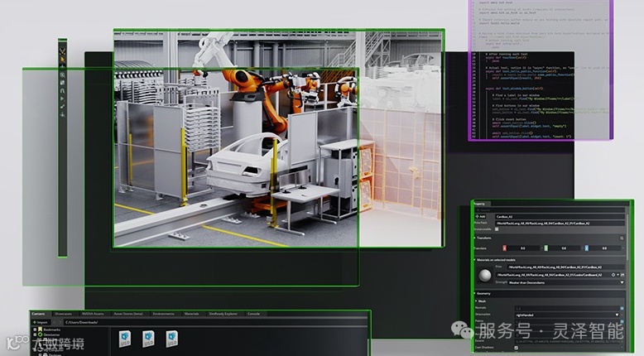Click the play triangle in vertical toolbar
Screen dimensions: 644x356
pyautogui.click(x=62, y=99)
